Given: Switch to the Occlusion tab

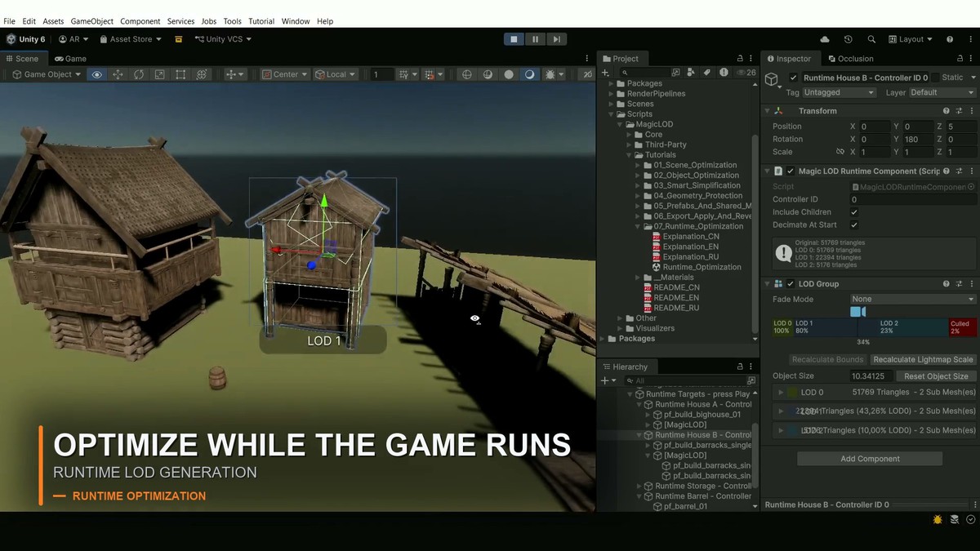Looking at the screenshot, I should tap(850, 59).
